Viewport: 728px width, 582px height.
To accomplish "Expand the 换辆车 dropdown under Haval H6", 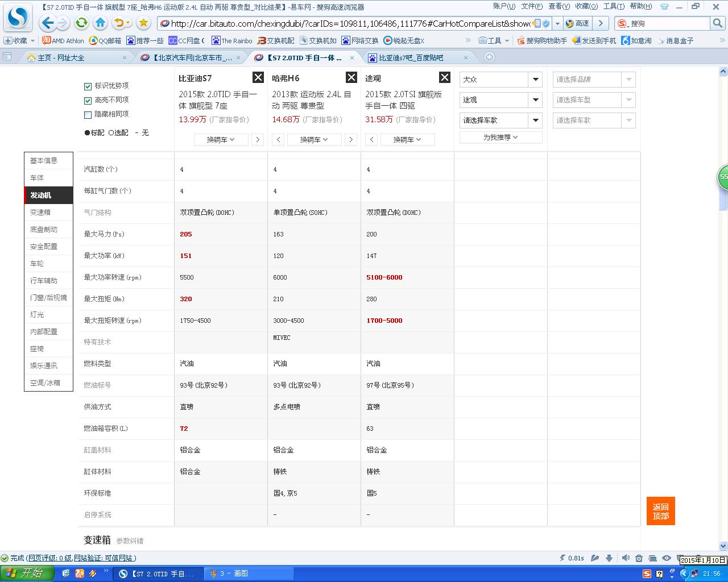I will click(314, 139).
